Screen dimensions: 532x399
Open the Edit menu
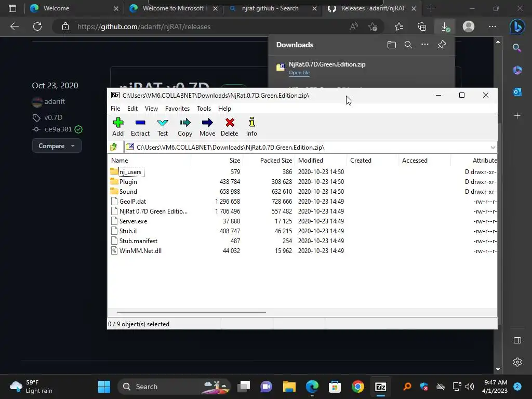(x=132, y=109)
